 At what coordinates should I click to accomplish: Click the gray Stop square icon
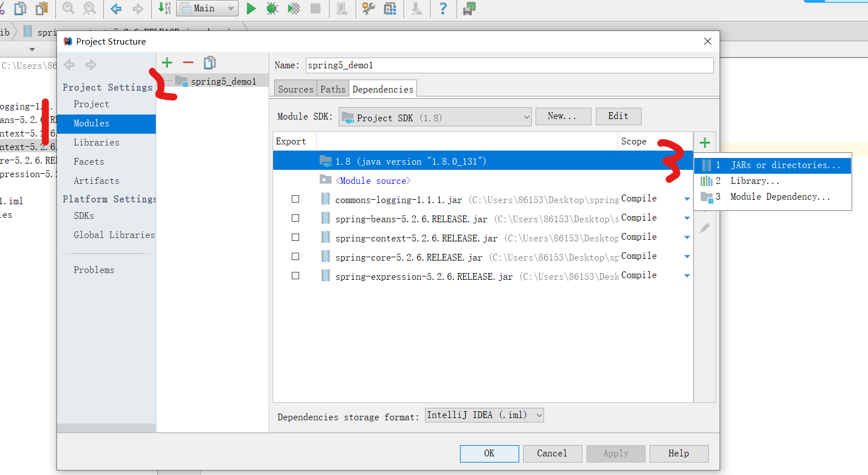point(315,8)
